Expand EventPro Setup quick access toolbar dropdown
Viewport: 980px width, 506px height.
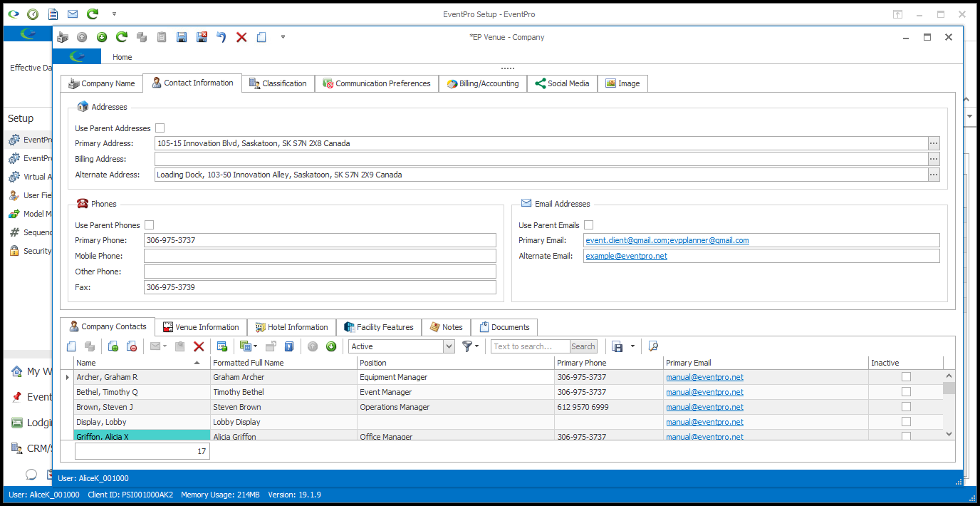115,14
